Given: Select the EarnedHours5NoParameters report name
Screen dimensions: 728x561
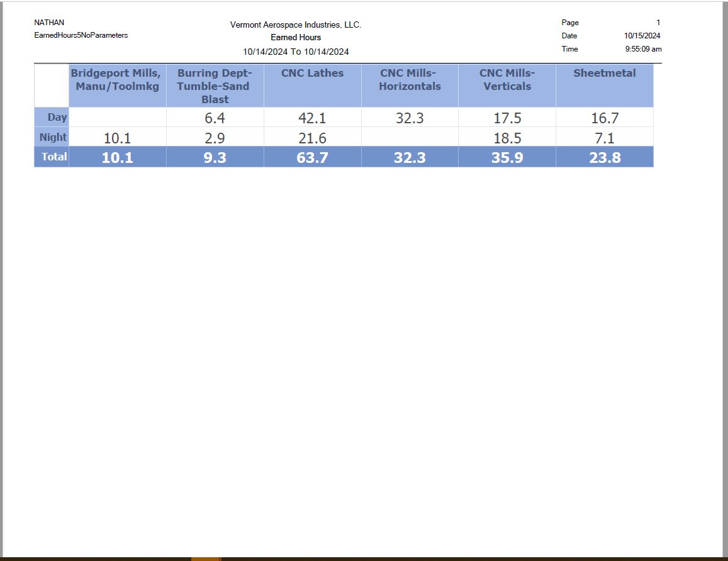Looking at the screenshot, I should [x=81, y=35].
